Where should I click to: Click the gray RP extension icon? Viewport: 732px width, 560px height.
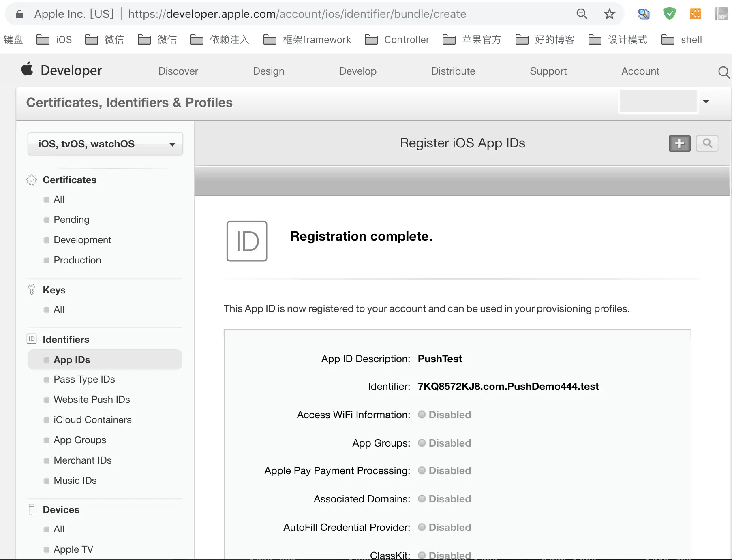[721, 14]
